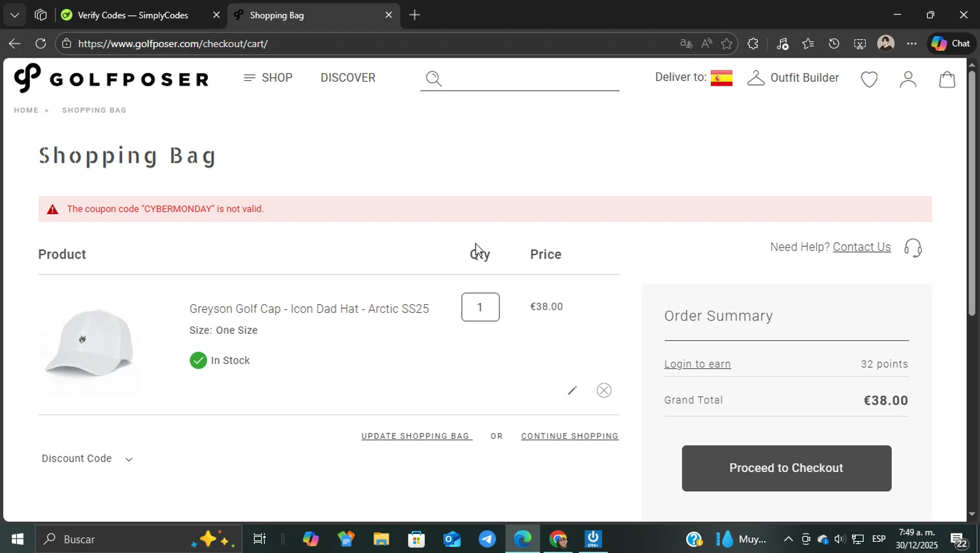This screenshot has height=553, width=980.
Task: Click the site search magnifier icon
Action: point(434,79)
